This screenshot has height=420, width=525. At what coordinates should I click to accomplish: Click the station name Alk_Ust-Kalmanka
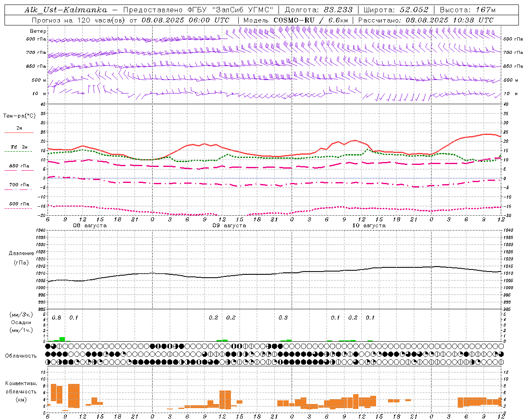[66, 10]
